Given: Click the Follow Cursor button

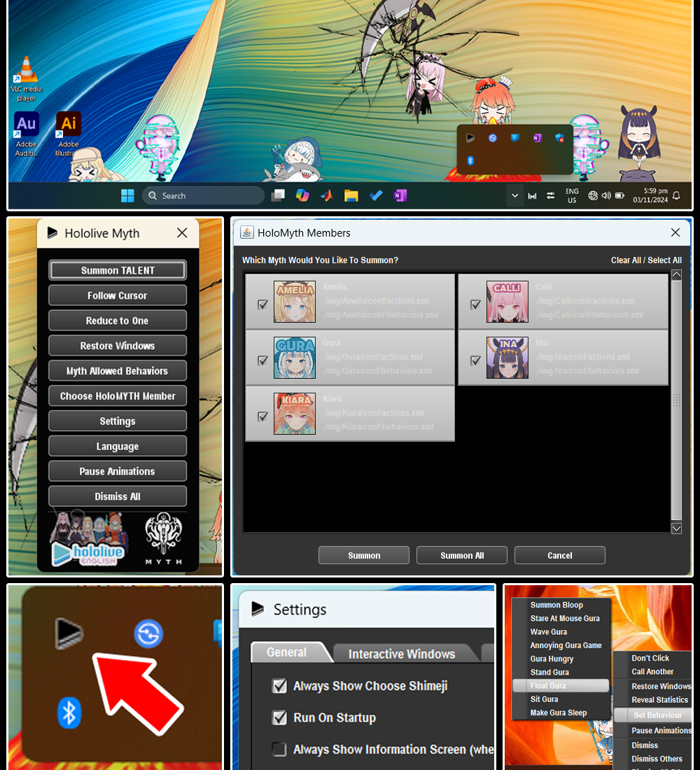Looking at the screenshot, I should pos(118,295).
